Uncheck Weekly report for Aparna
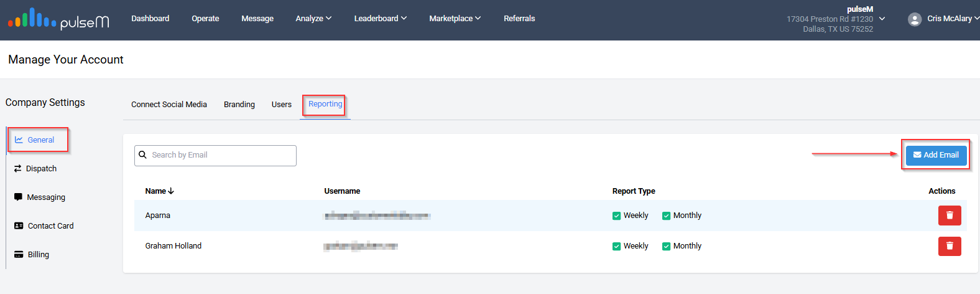980x294 pixels. coord(616,216)
